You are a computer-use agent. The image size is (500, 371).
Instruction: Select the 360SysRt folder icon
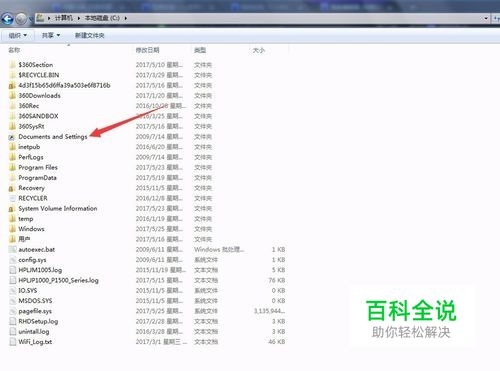pos(12,126)
